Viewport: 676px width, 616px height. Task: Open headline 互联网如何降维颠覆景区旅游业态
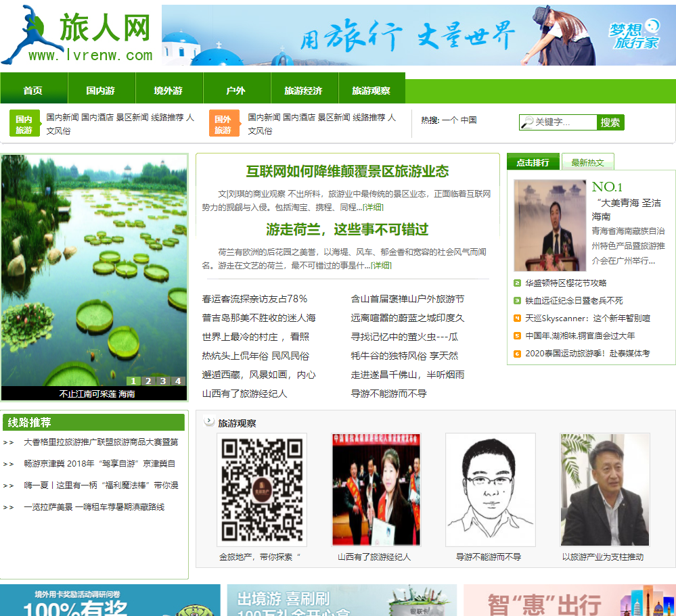[x=347, y=172]
